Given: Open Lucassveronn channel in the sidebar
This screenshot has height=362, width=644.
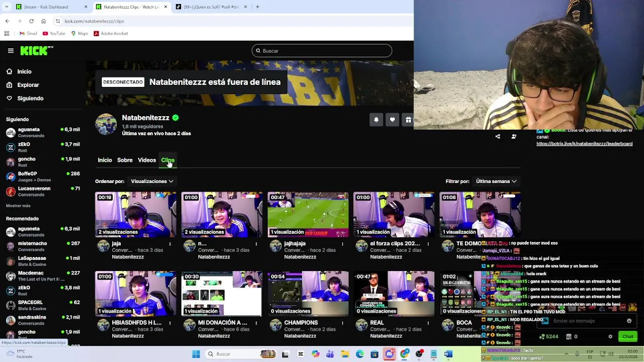Looking at the screenshot, I should pos(43,191).
